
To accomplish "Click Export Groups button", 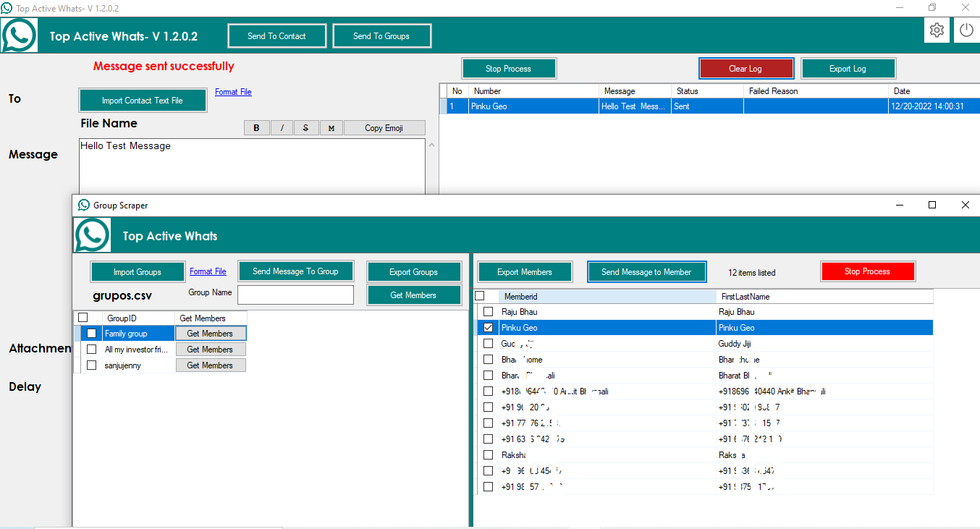I will (413, 272).
